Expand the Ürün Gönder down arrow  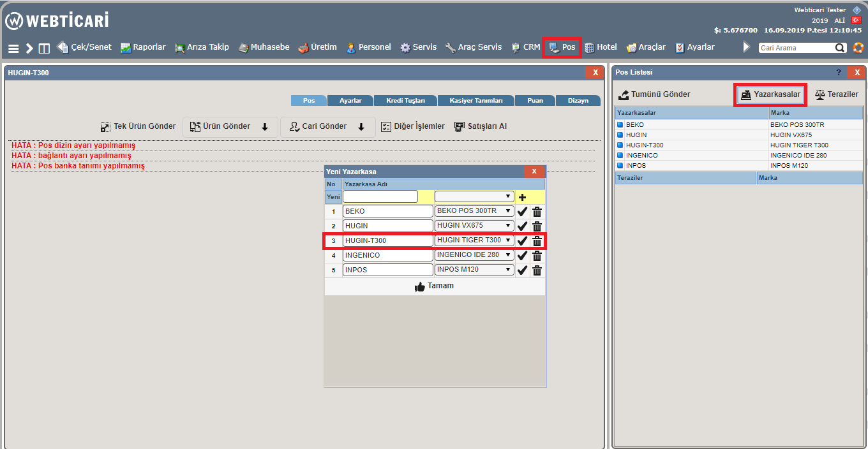click(265, 127)
